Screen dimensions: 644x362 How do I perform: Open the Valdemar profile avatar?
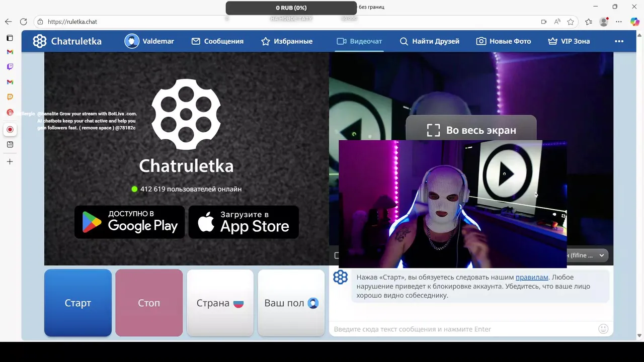(132, 41)
